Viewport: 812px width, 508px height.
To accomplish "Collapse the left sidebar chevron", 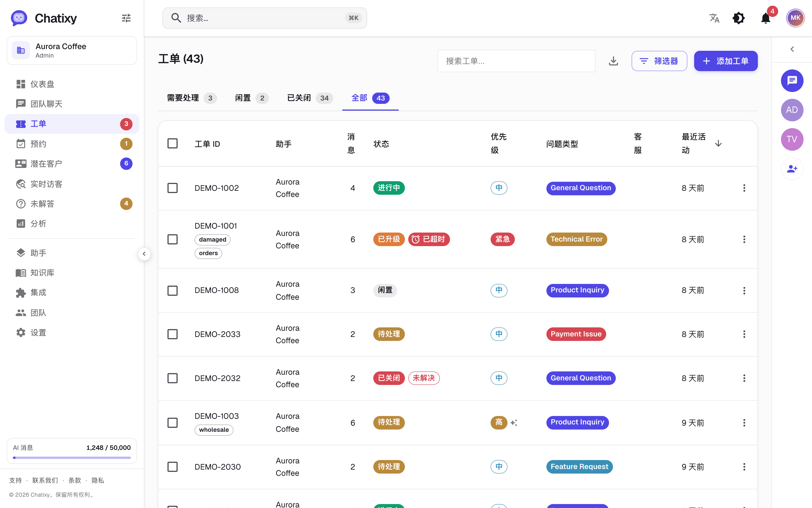I will pyautogui.click(x=144, y=254).
